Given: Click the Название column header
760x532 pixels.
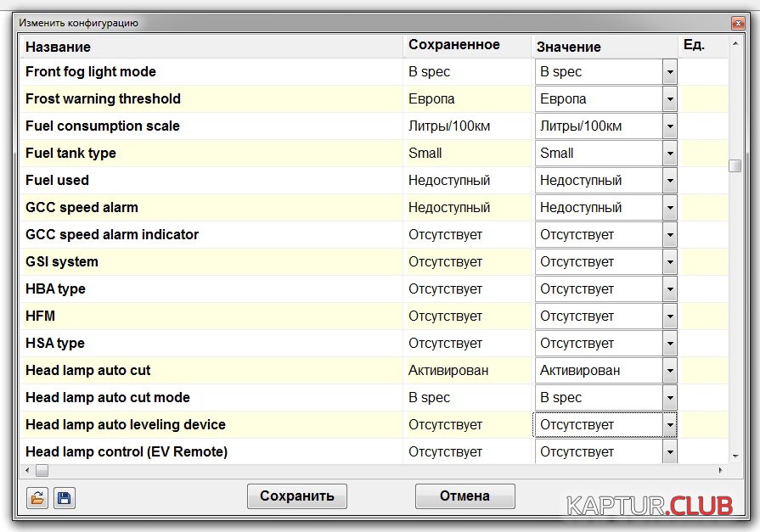Looking at the screenshot, I should click(x=58, y=47).
